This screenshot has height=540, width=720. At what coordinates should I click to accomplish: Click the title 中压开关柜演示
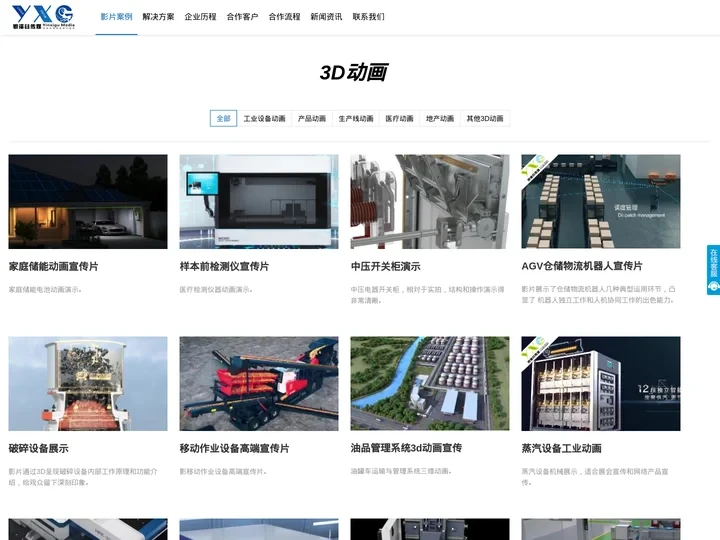coord(385,266)
